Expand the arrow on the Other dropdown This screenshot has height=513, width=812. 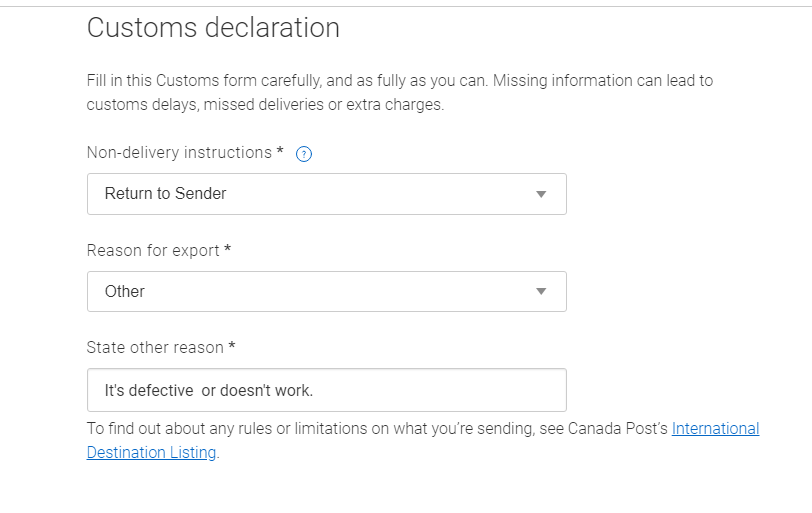coord(541,291)
